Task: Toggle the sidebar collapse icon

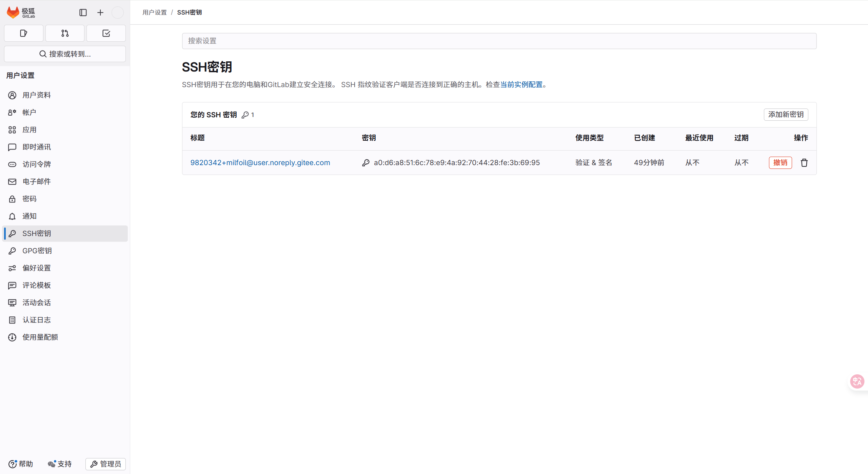Action: tap(83, 13)
